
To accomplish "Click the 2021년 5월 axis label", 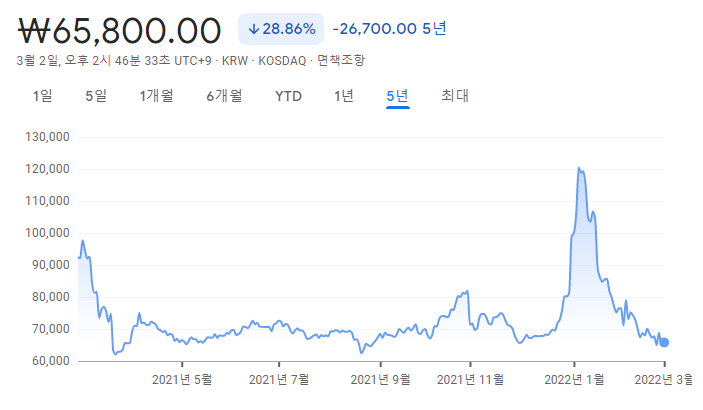I will click(182, 380).
